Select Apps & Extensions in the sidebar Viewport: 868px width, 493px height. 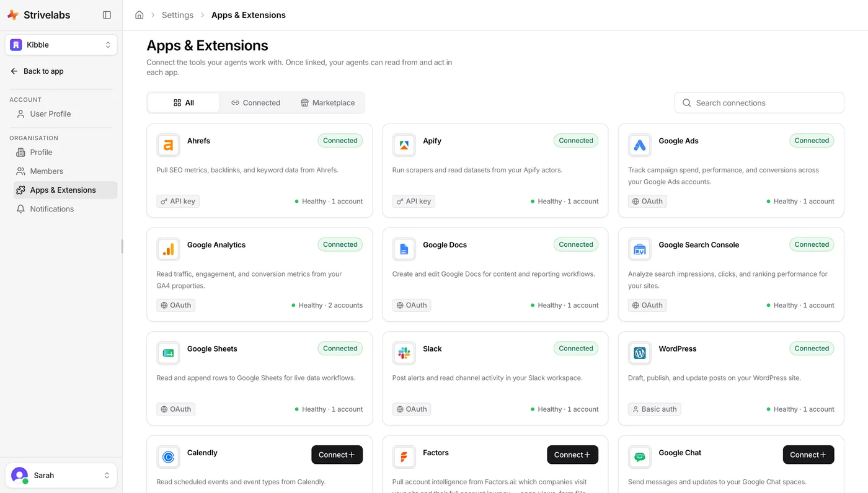click(x=65, y=190)
